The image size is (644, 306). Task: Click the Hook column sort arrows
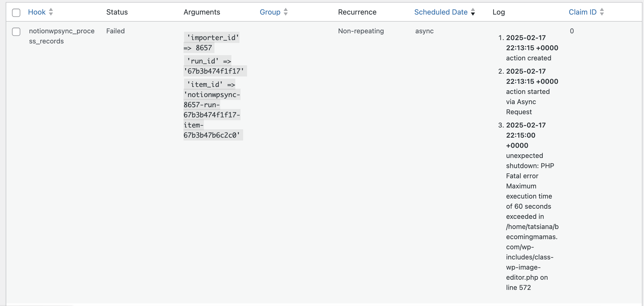(x=51, y=12)
